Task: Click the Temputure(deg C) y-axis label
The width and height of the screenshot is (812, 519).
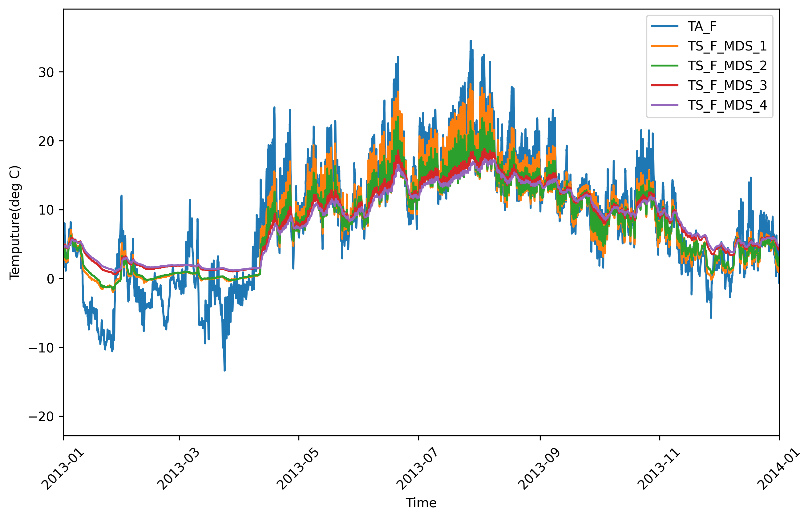Action: click(x=15, y=223)
